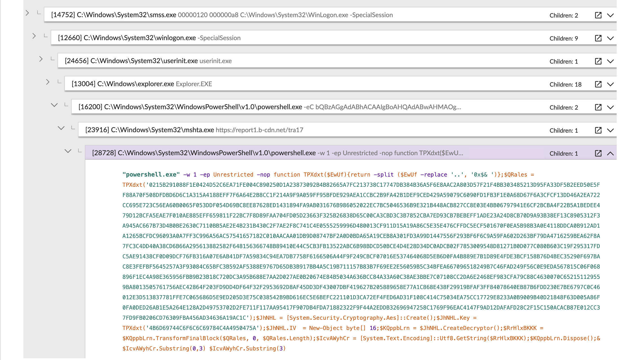
Task: Open powershell 28728 pop-out icon
Action: [598, 153]
